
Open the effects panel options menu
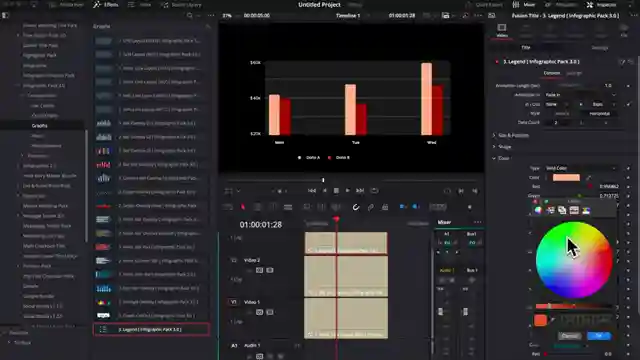(211, 16)
